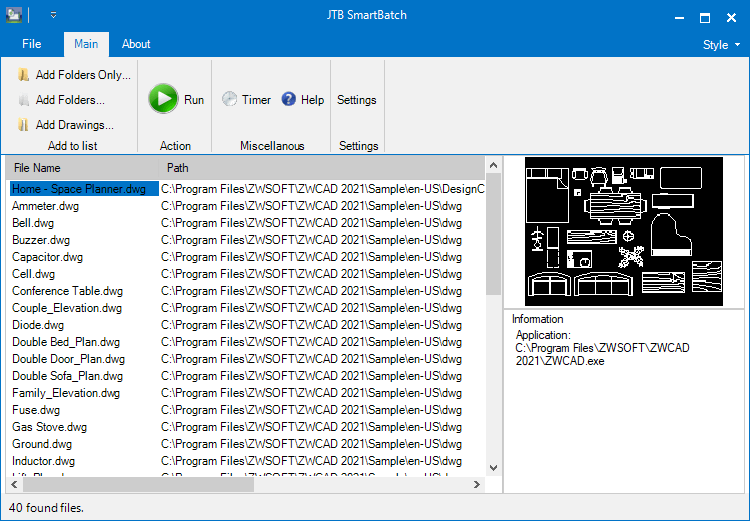
Task: Click the vertical scrollbar up arrow
Action: click(494, 166)
